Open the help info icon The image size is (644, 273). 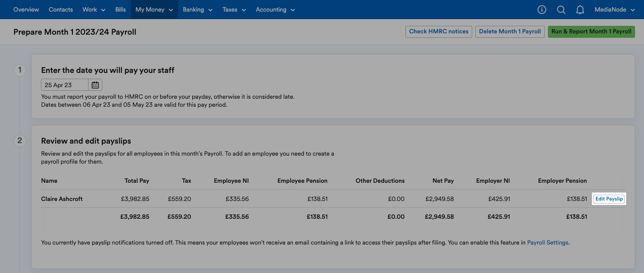[x=542, y=9]
